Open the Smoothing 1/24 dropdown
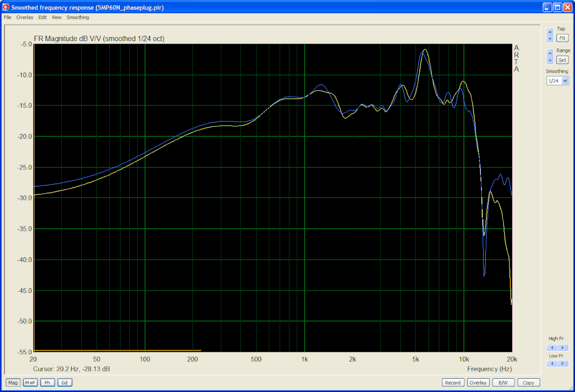This screenshot has height=392, width=575. (565, 81)
